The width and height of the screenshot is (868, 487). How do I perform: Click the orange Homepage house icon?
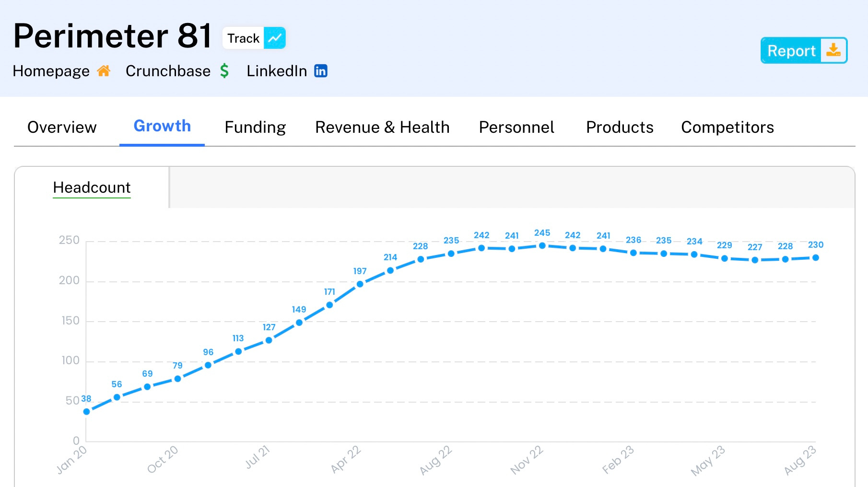pyautogui.click(x=104, y=71)
